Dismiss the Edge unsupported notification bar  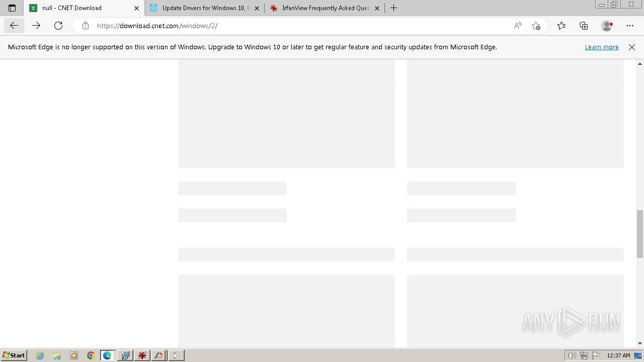pos(632,47)
